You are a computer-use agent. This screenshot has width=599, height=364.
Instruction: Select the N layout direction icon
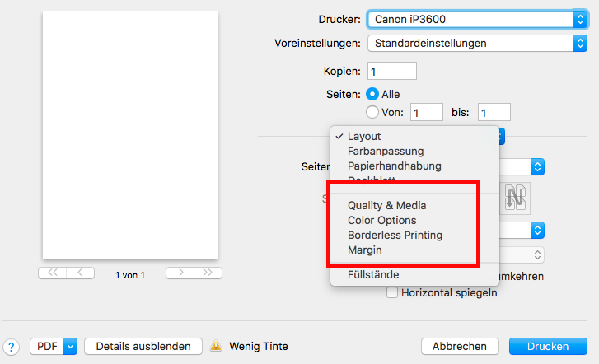click(515, 198)
